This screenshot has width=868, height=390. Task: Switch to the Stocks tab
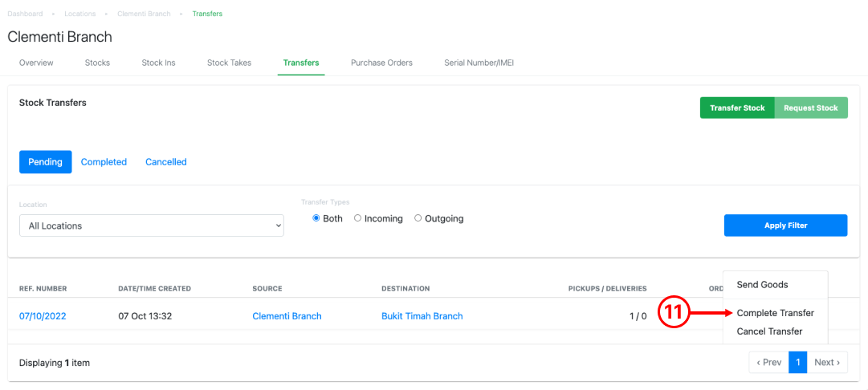97,63
